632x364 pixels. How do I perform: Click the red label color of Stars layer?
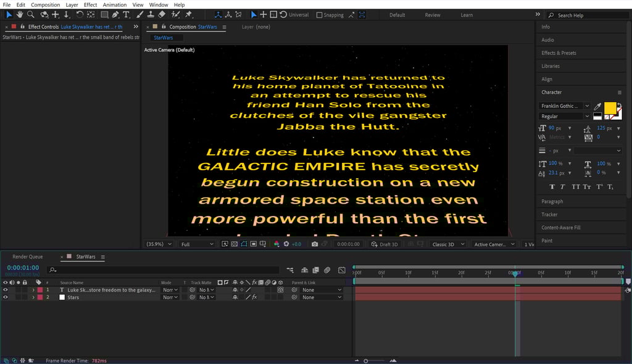pos(40,297)
